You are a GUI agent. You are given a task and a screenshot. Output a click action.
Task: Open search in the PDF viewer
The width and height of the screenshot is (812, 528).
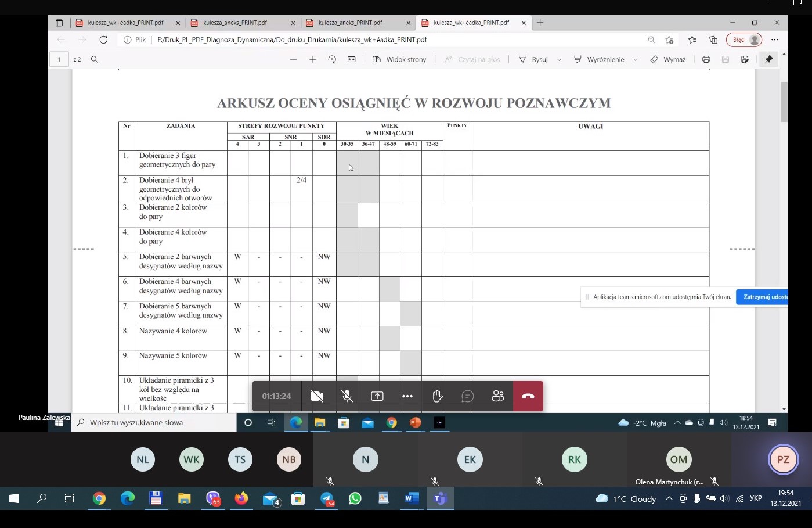click(94, 59)
